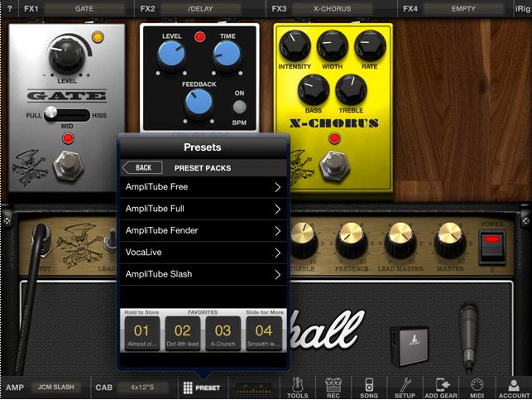Open the AmpliTube Fender preset pack
The height and width of the screenshot is (400, 532).
(203, 230)
